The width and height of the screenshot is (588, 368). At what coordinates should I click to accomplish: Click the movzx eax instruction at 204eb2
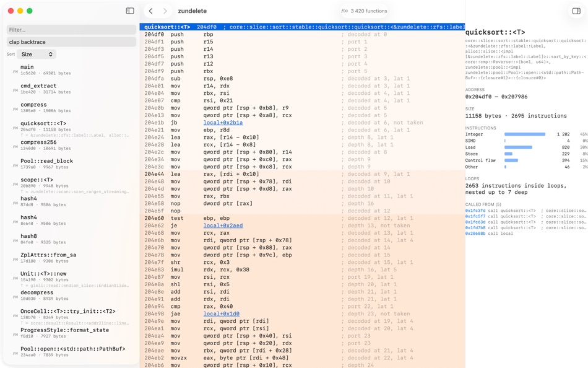(302, 358)
